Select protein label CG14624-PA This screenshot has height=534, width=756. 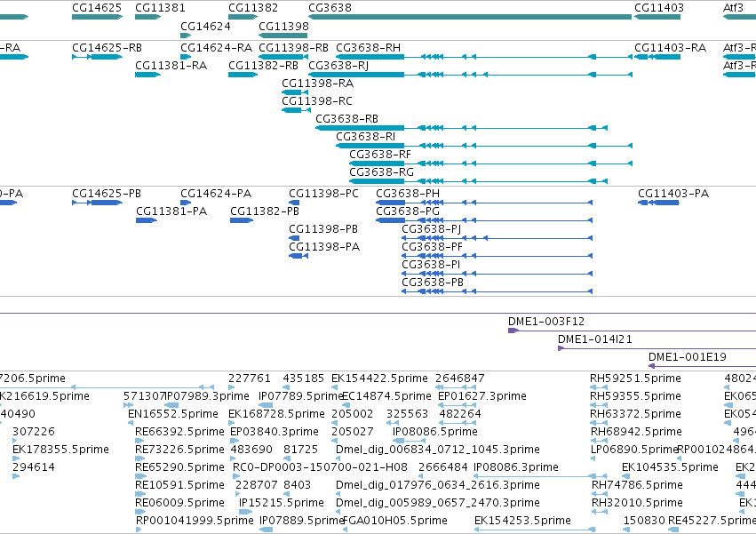(216, 194)
